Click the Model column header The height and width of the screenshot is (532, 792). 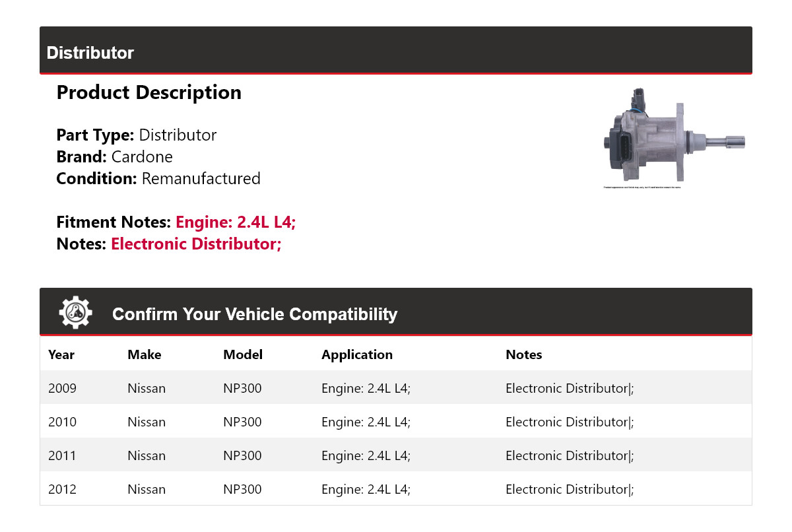(x=243, y=354)
